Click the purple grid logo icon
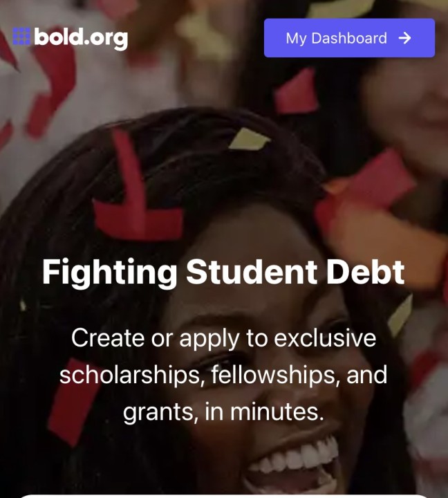Image resolution: width=448 pixels, height=498 pixels. point(21,36)
